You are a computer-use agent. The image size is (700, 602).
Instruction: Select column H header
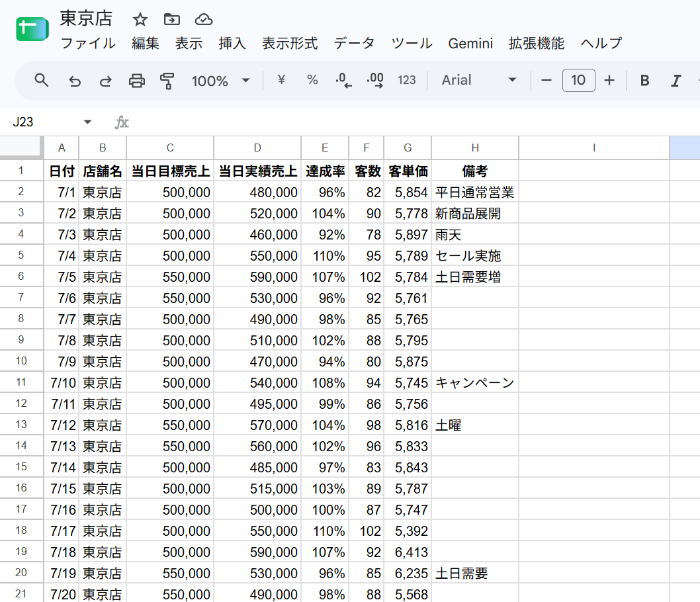tap(475, 148)
